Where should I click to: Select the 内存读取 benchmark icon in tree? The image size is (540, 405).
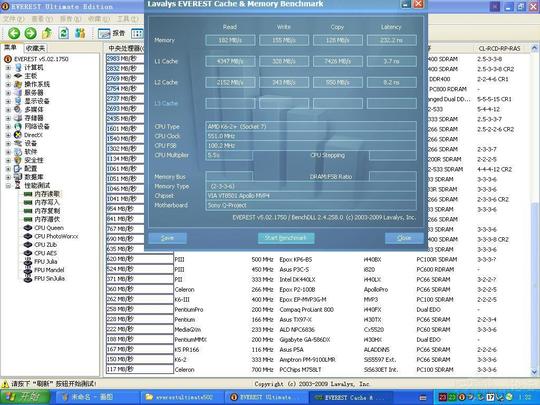point(28,194)
